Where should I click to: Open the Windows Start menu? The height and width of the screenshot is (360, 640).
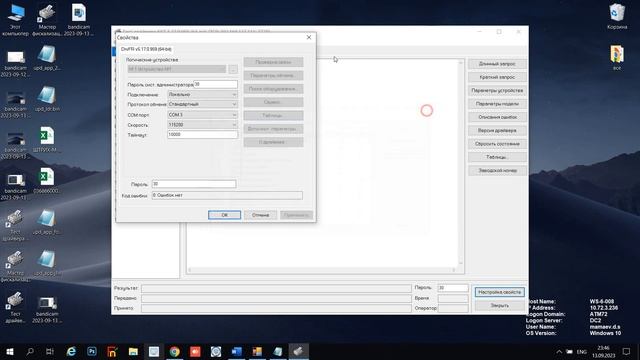tap(10, 351)
